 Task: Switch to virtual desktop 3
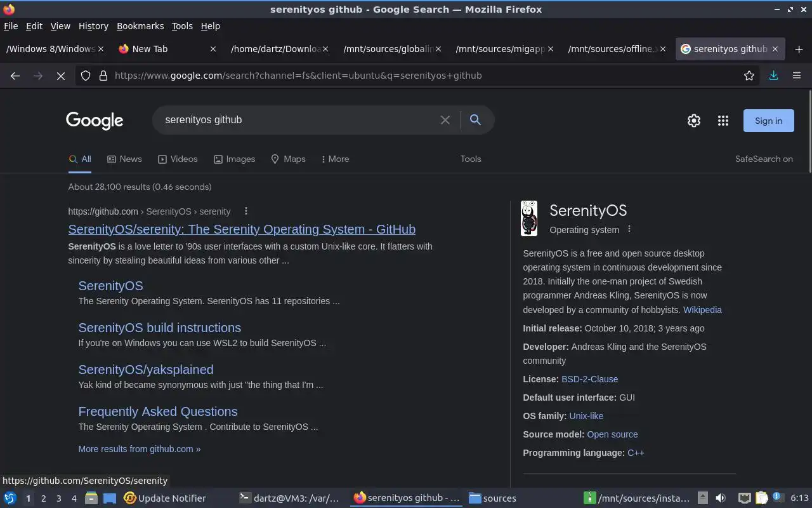59,498
